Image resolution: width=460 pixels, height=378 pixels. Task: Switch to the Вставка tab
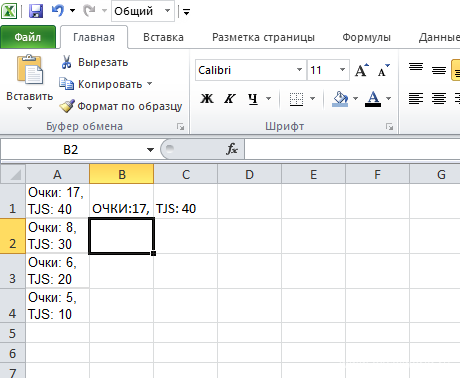point(163,37)
